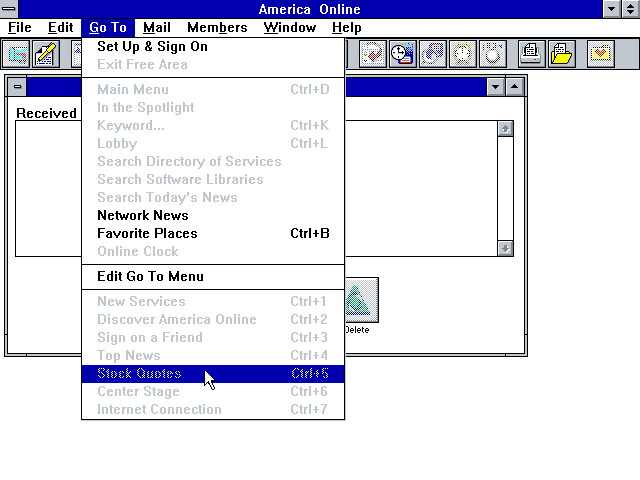Select Search Software Libraries
This screenshot has width=640, height=480.
213,179
